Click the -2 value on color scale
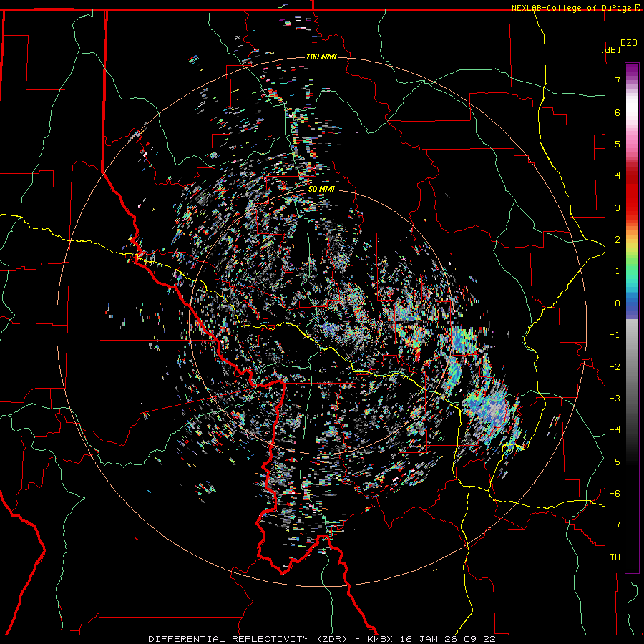Viewport: 644px width, 644px height. pos(615,367)
